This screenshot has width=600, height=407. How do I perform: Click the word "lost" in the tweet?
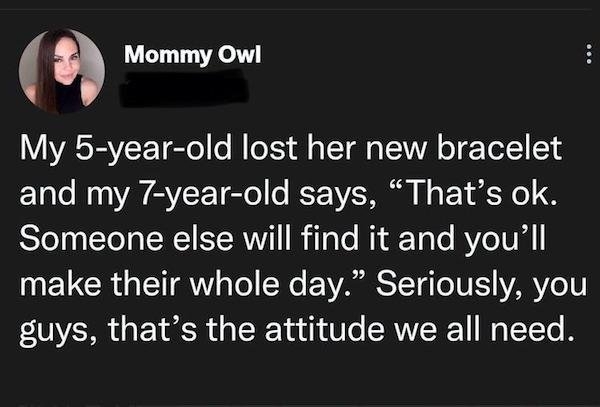pyautogui.click(x=271, y=153)
